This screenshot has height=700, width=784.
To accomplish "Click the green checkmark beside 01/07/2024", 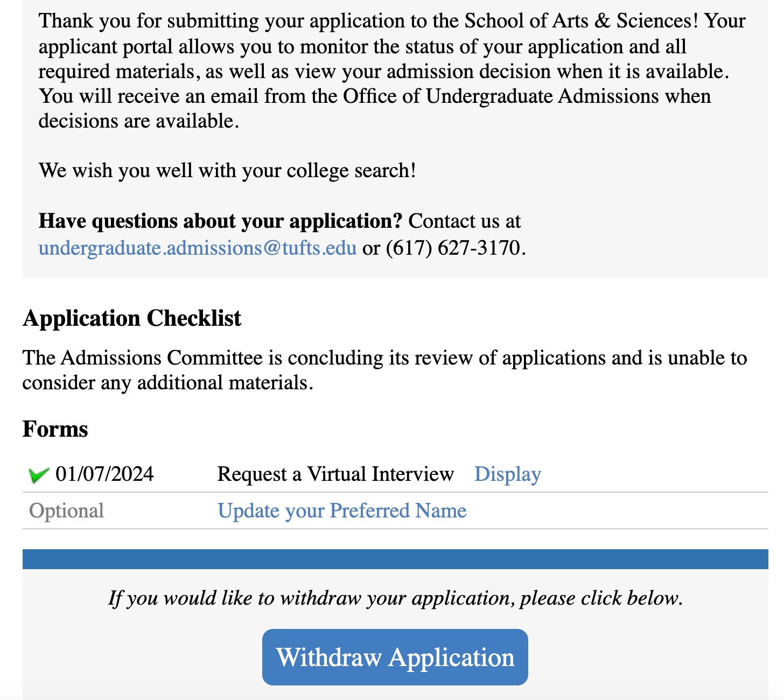I will click(39, 475).
